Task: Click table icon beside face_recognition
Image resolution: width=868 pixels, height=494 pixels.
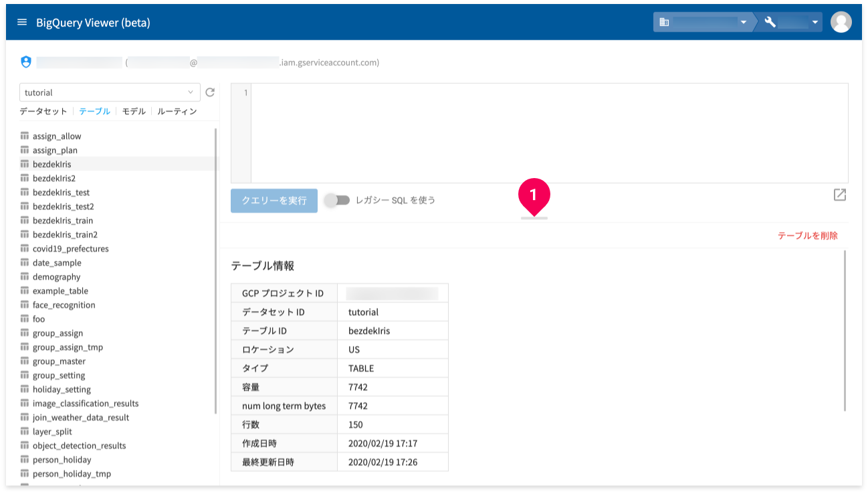Action: (x=25, y=305)
